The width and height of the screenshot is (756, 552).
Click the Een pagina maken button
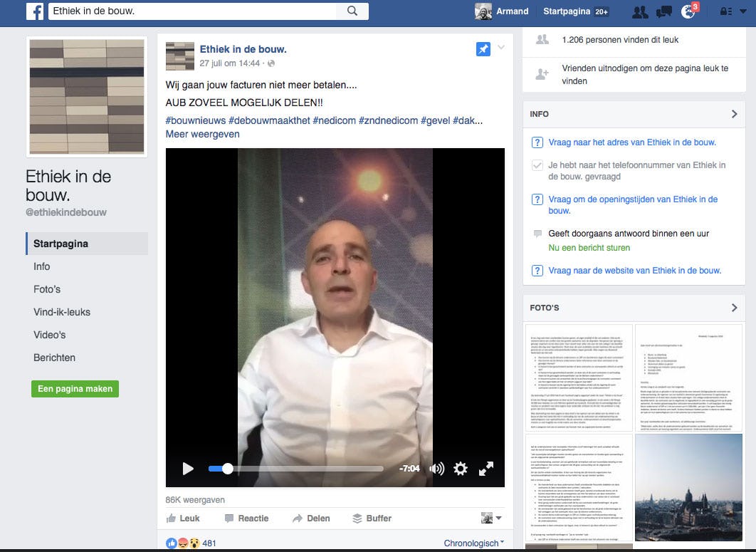(75, 389)
